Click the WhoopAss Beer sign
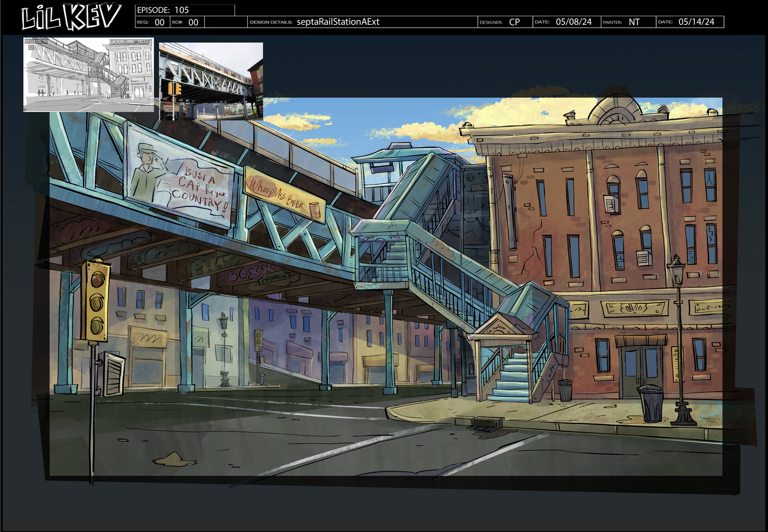This screenshot has height=532, width=768. tap(284, 194)
